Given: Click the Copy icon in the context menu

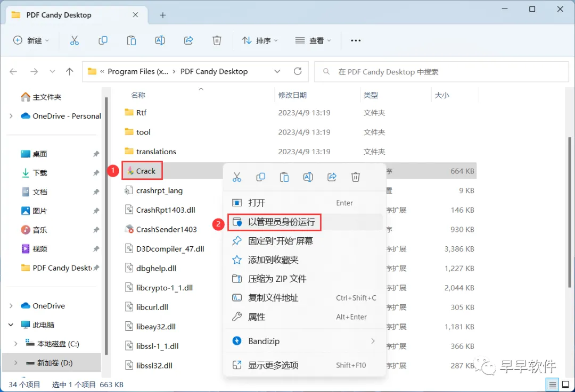Looking at the screenshot, I should (261, 177).
